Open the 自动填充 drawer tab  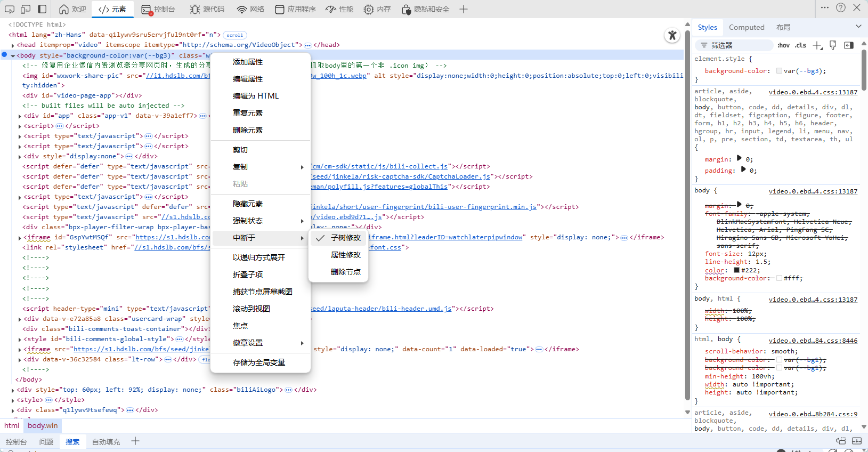pos(106,442)
